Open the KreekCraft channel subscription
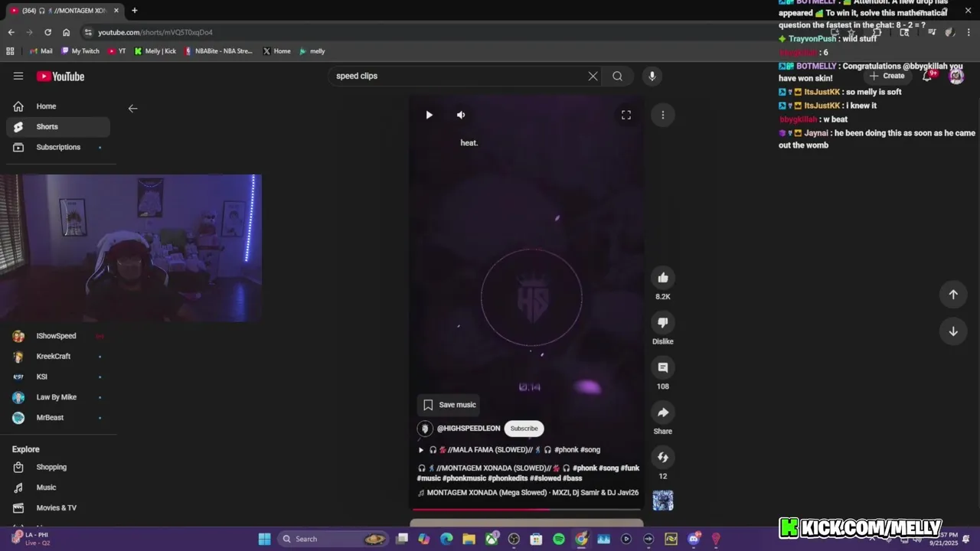Image resolution: width=980 pixels, height=551 pixels. [x=57, y=357]
